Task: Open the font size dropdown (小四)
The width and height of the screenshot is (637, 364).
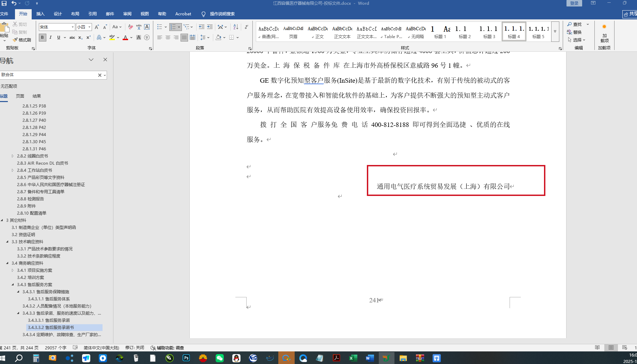Action: click(90, 27)
